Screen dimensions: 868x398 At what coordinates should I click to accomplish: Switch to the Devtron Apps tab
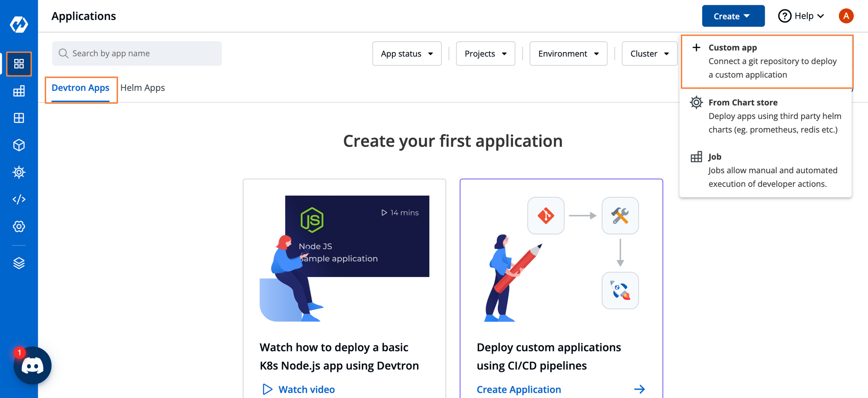tap(80, 88)
